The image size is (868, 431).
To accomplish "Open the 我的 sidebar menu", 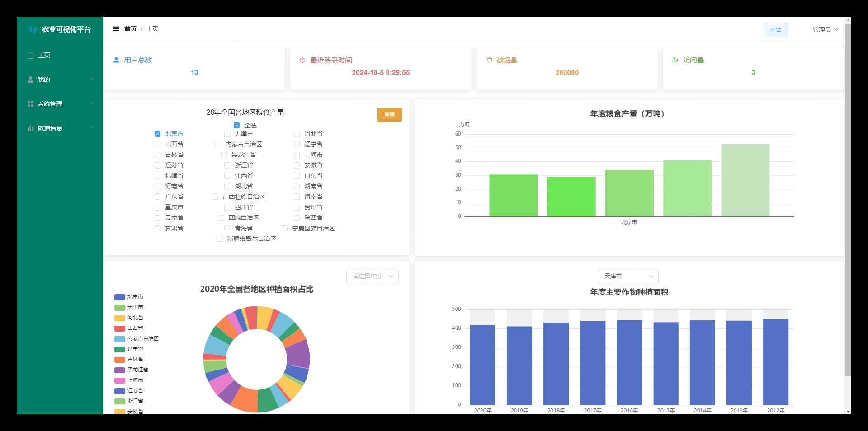I will tap(60, 80).
